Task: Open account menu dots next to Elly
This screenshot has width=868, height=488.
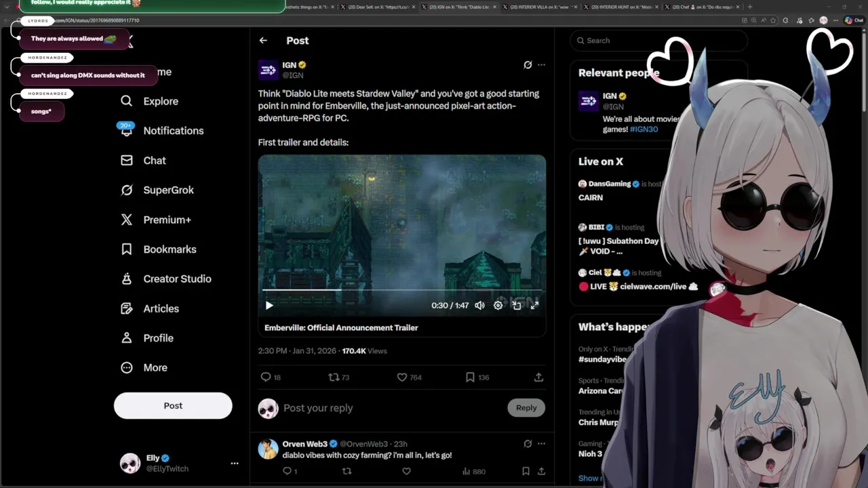Action: (235, 464)
